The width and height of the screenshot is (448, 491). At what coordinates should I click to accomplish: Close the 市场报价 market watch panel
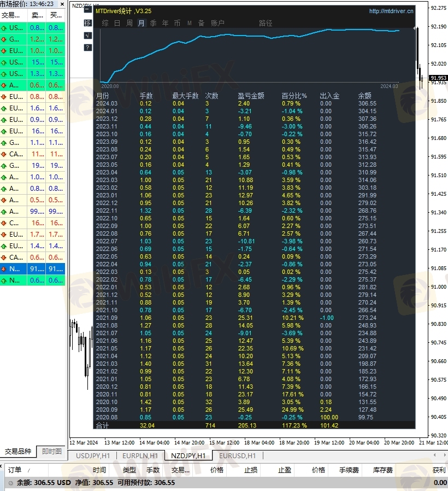pos(62,4)
